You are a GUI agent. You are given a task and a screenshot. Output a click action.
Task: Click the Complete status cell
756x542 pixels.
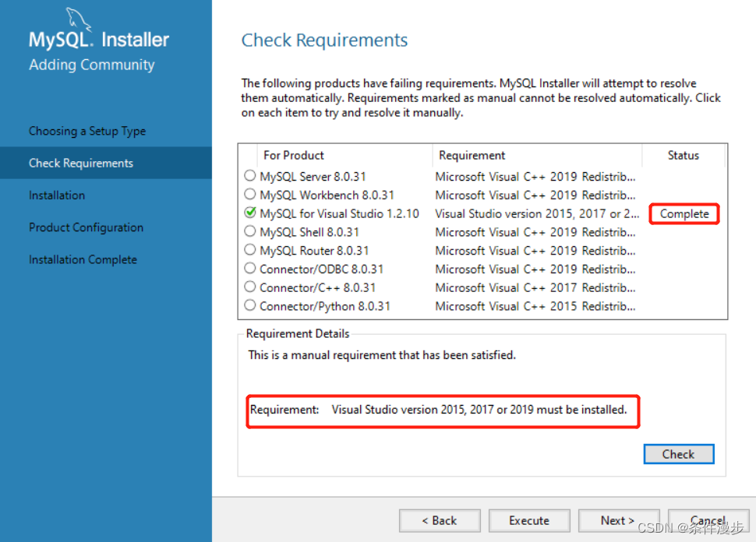[x=684, y=214]
